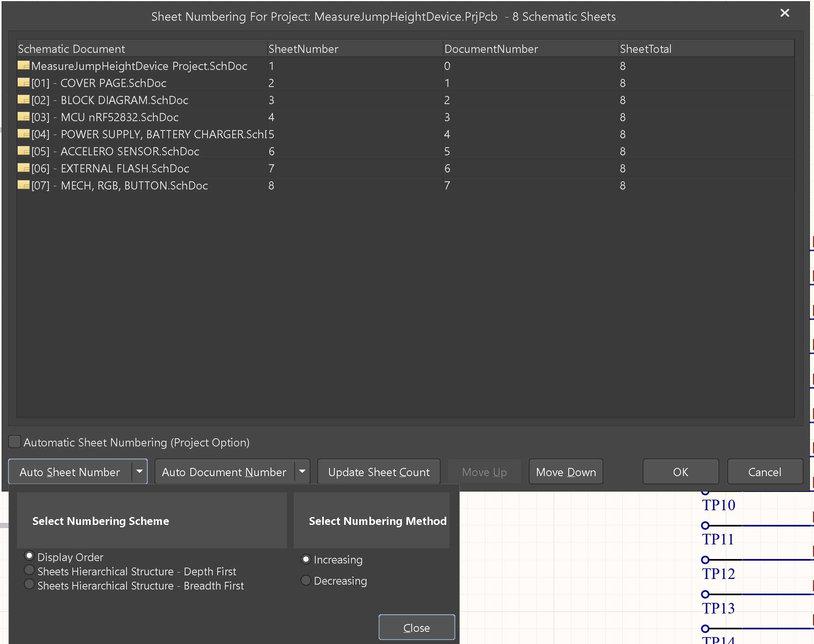Click the SheetNumber column header

tap(303, 49)
